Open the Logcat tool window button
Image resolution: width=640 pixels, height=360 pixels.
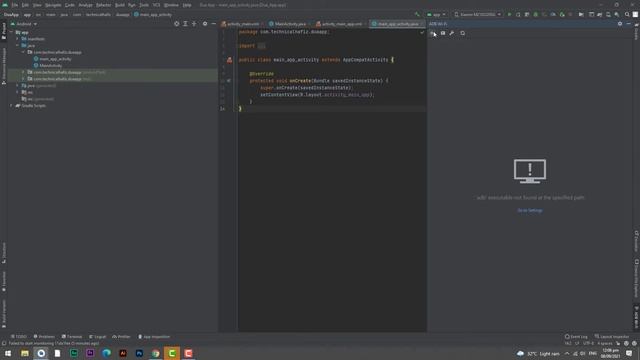click(x=98, y=337)
